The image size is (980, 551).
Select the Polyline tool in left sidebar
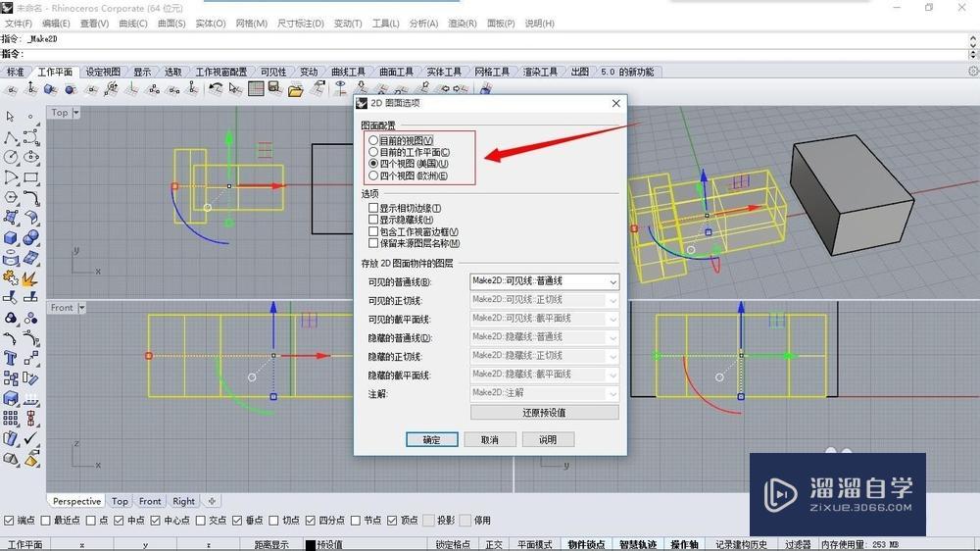(x=10, y=137)
